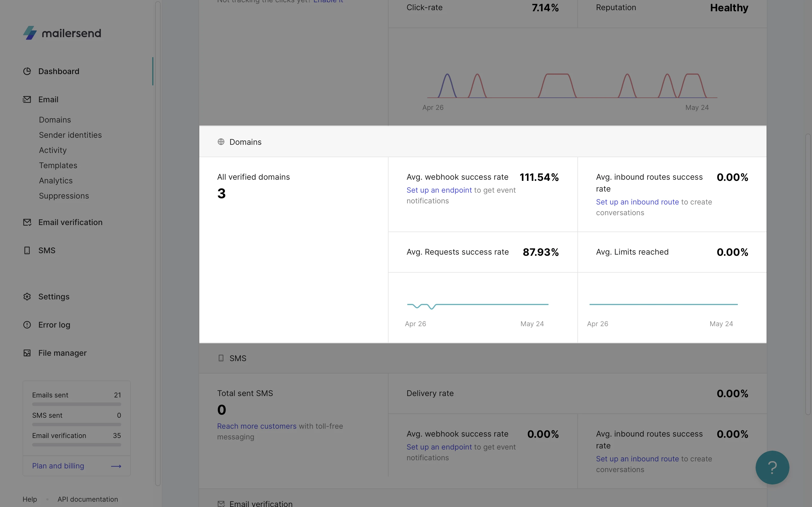The image size is (812, 507).
Task: Click the Dashboard pie chart icon
Action: coord(27,71)
